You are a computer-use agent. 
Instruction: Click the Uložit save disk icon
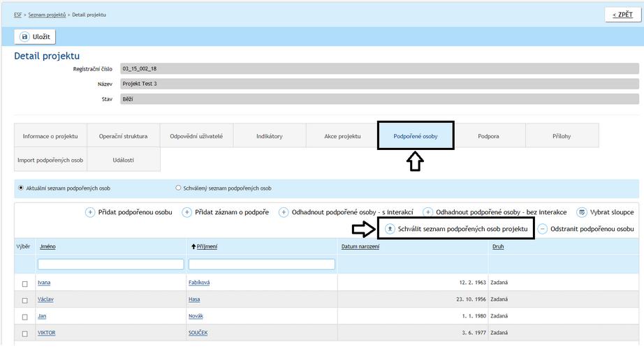tap(24, 36)
